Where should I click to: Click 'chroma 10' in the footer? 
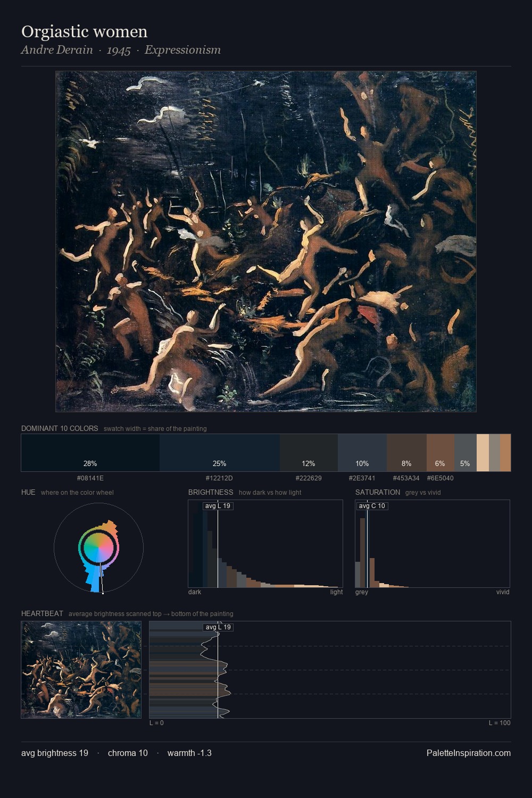coord(128,753)
